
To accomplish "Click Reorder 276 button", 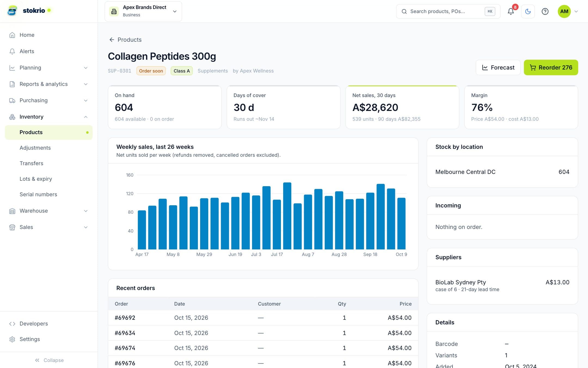I will tap(551, 67).
